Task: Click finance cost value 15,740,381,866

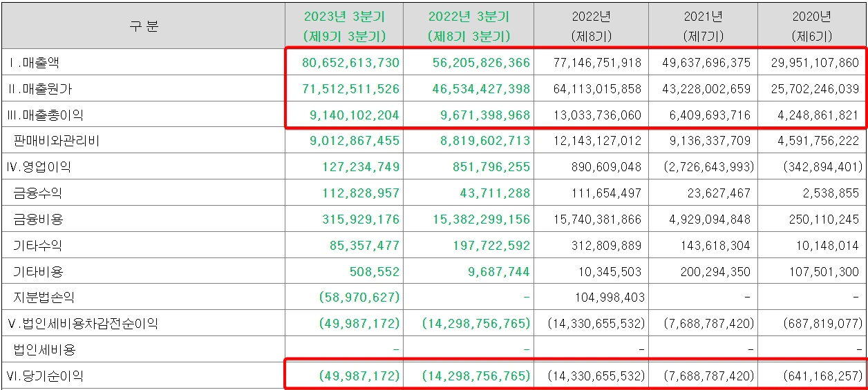Action: click(x=598, y=220)
